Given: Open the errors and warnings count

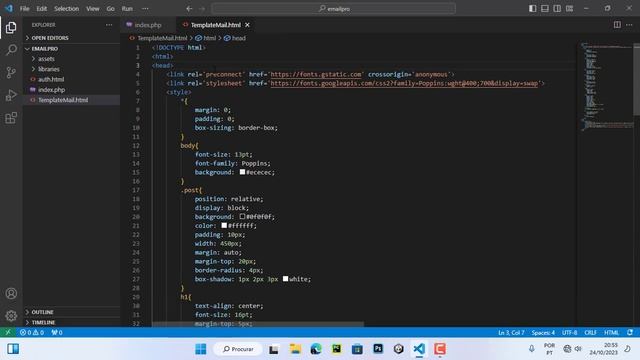Looking at the screenshot, I should [32, 332].
